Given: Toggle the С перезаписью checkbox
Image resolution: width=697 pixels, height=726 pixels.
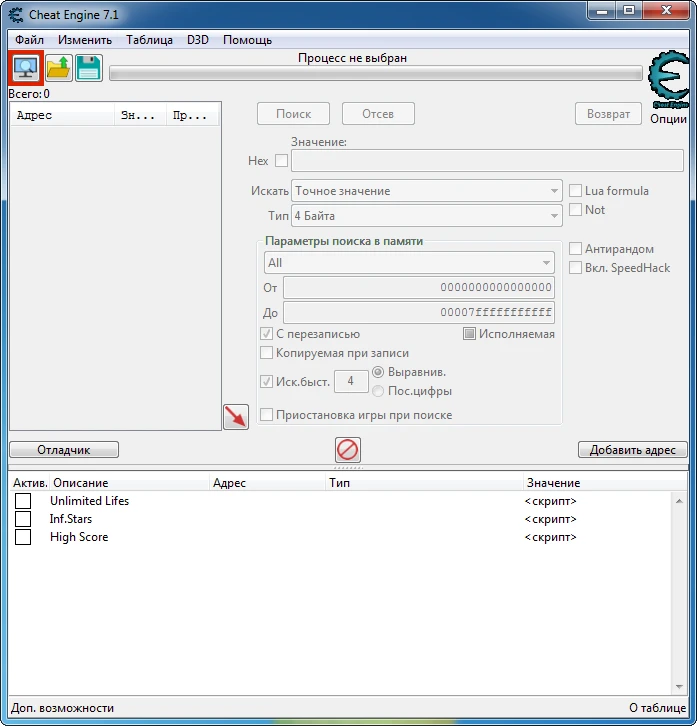Looking at the screenshot, I should tap(266, 334).
